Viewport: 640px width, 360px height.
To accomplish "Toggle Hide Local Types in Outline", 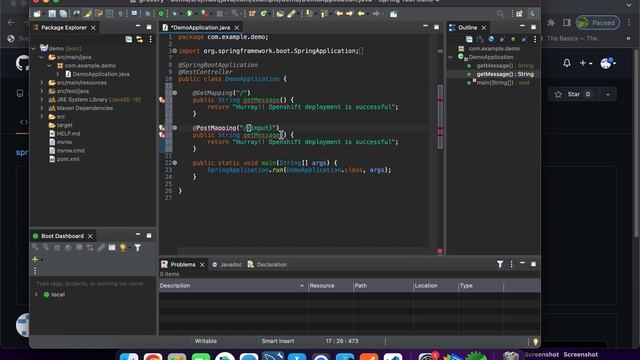I will pyautogui.click(x=524, y=39).
